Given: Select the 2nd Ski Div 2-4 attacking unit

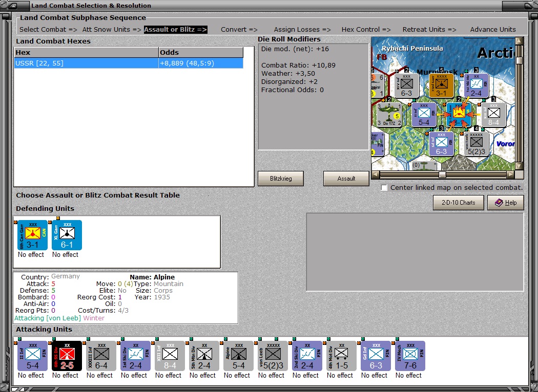Looking at the screenshot, I should pos(307,356).
